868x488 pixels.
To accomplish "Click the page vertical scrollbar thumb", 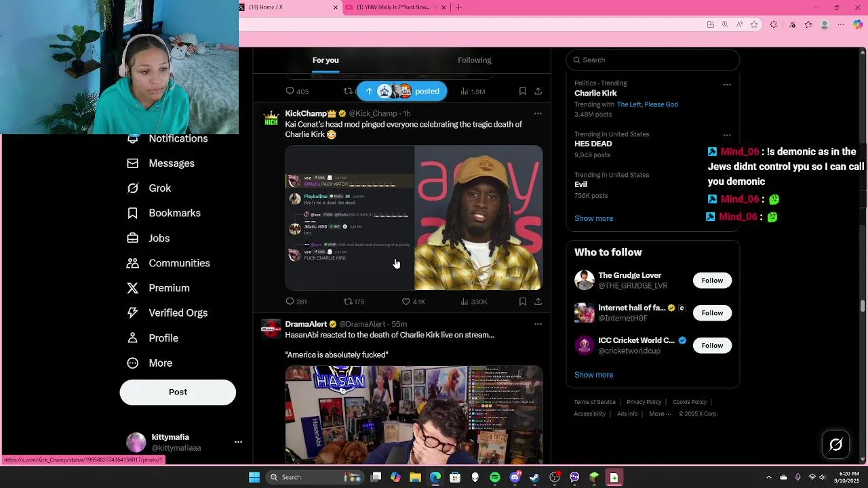I will pyautogui.click(x=863, y=306).
